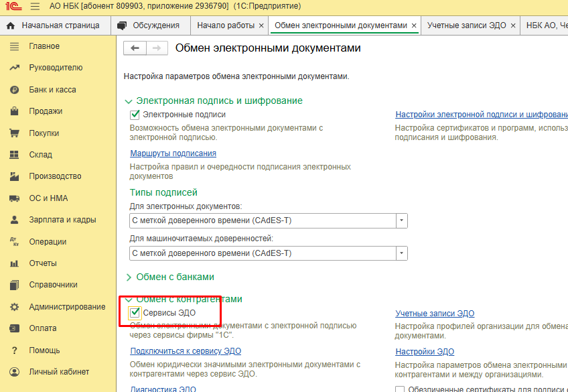Viewport: 568px width, 392px height.
Task: Click the Руководителю chart icon
Action: tap(14, 68)
